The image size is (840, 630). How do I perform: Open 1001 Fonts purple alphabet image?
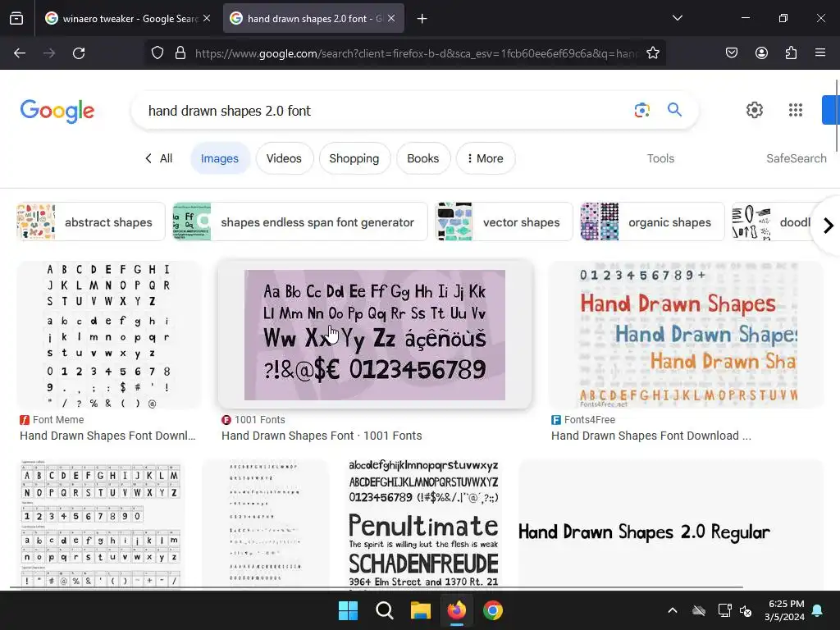pyautogui.click(x=374, y=336)
